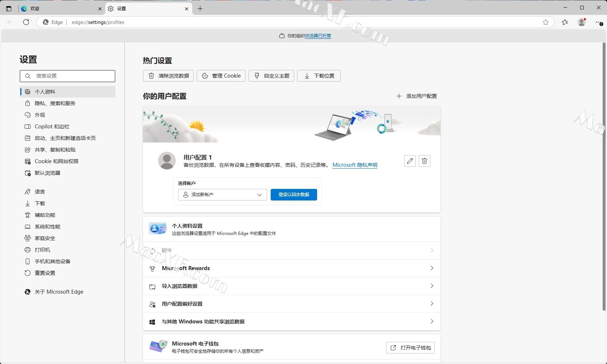Focus the 搜索设置 search box
The width and height of the screenshot is (607, 364).
[67, 76]
